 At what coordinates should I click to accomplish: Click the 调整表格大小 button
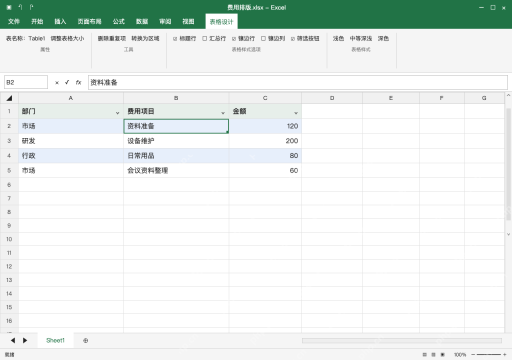[x=67, y=38]
